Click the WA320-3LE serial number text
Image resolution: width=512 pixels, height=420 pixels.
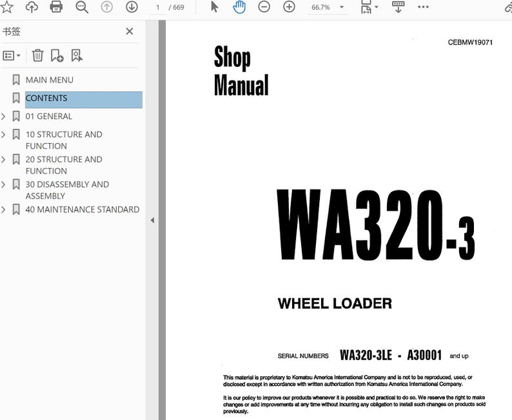366,355
